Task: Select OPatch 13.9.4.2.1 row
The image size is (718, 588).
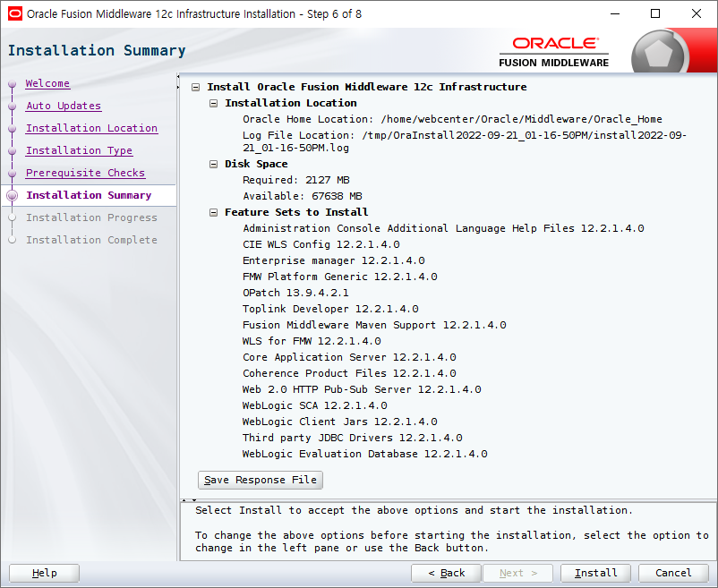Action: (295, 293)
